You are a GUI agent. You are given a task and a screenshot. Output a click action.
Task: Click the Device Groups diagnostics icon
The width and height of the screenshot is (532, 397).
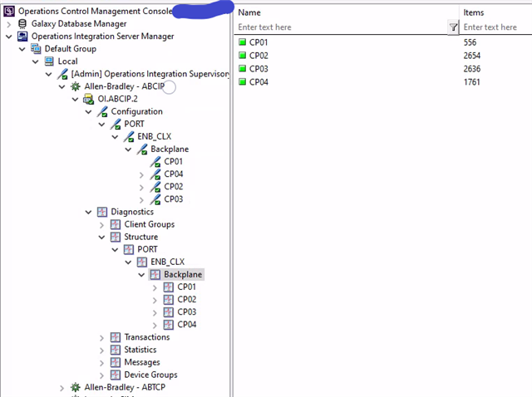(x=116, y=375)
